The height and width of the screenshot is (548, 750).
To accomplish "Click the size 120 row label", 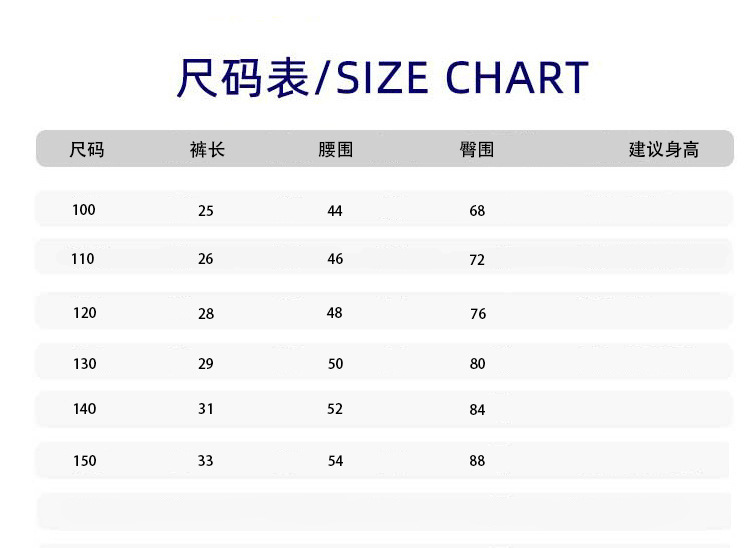I will 85,313.
